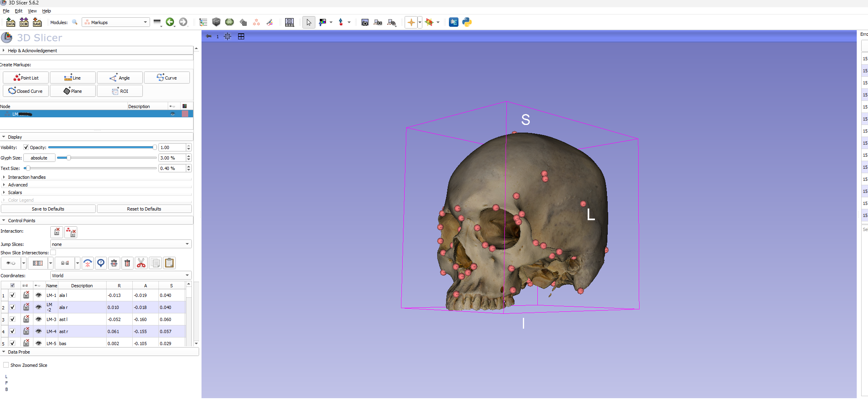Screen dimensions: 868x405
Task: Uncheck the Visibility checkbox in Display
Action: pyautogui.click(x=26, y=147)
